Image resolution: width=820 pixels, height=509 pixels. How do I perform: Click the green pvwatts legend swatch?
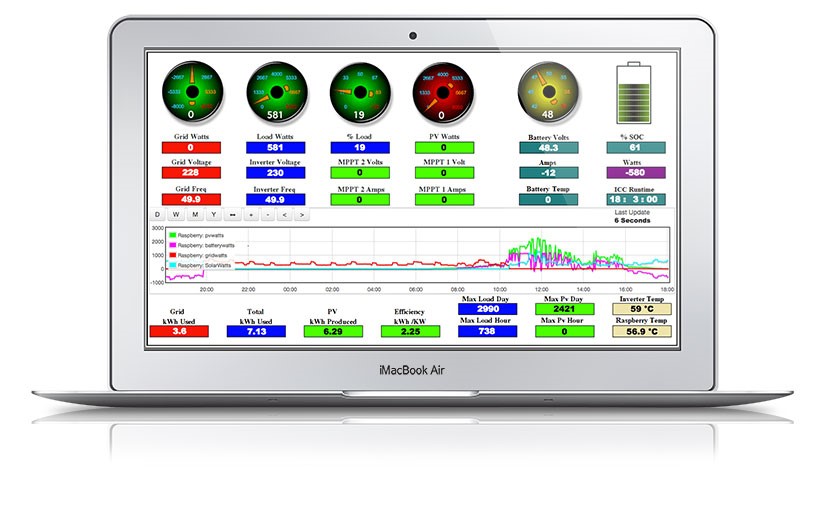pyautogui.click(x=173, y=235)
